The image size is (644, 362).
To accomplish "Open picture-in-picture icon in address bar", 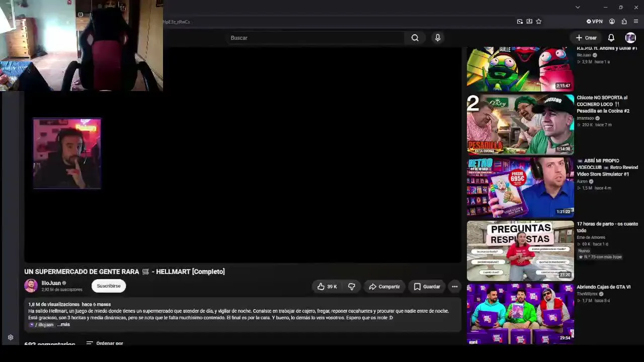I will coord(520,22).
